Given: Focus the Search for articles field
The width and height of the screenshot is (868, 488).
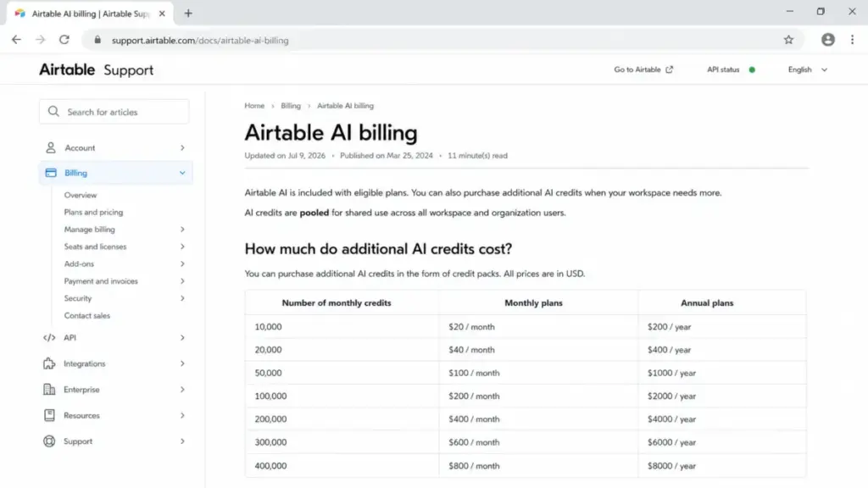Looking at the screenshot, I should click(114, 112).
